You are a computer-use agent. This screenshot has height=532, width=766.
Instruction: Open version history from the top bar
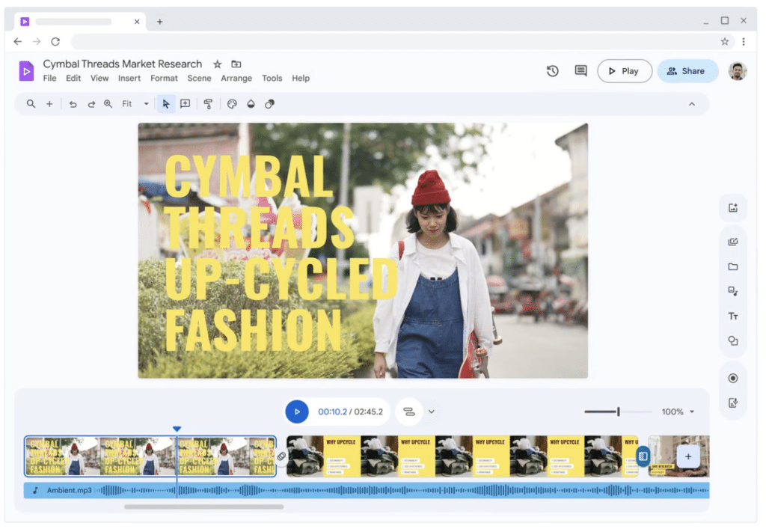click(x=552, y=70)
